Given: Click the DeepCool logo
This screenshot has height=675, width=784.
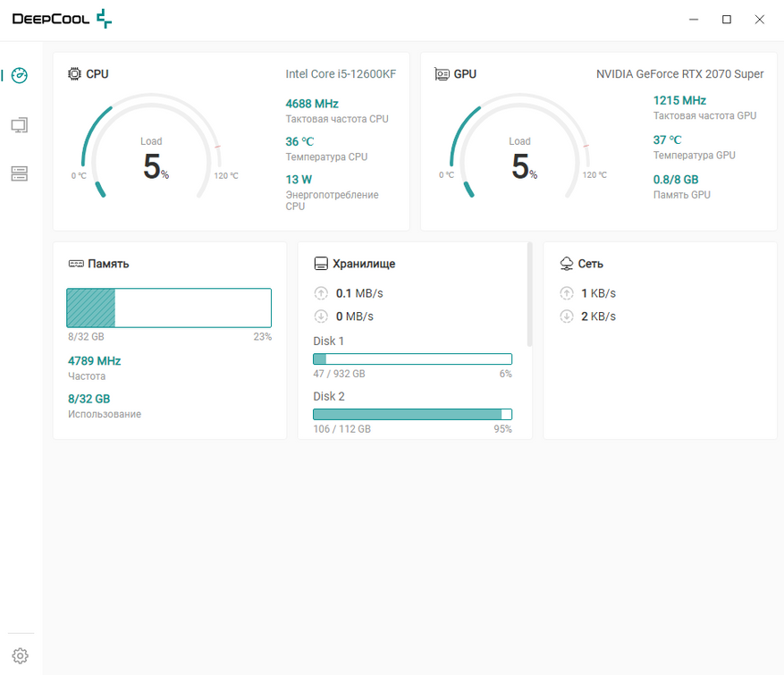Looking at the screenshot, I should point(62,19).
